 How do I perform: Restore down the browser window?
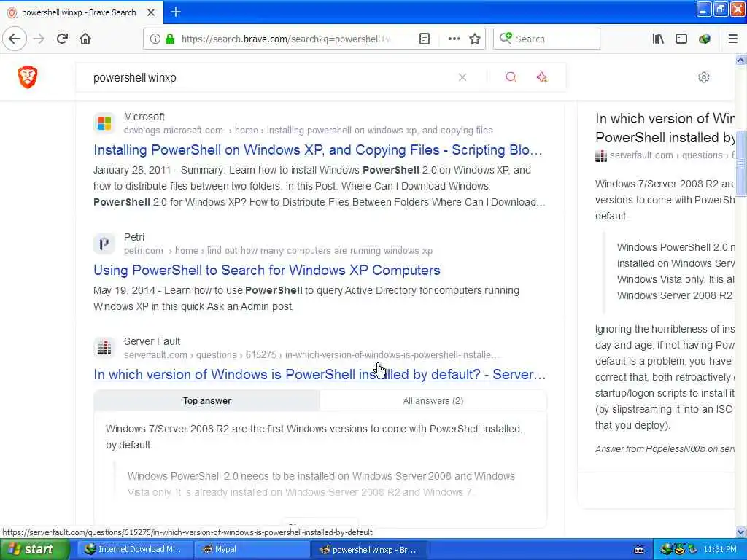click(721, 9)
